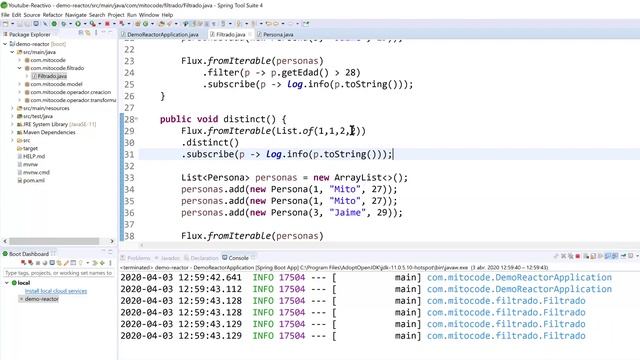640x360 pixels.
Task: Click Remove Launch icon in Console toolbar
Action: (x=564, y=256)
